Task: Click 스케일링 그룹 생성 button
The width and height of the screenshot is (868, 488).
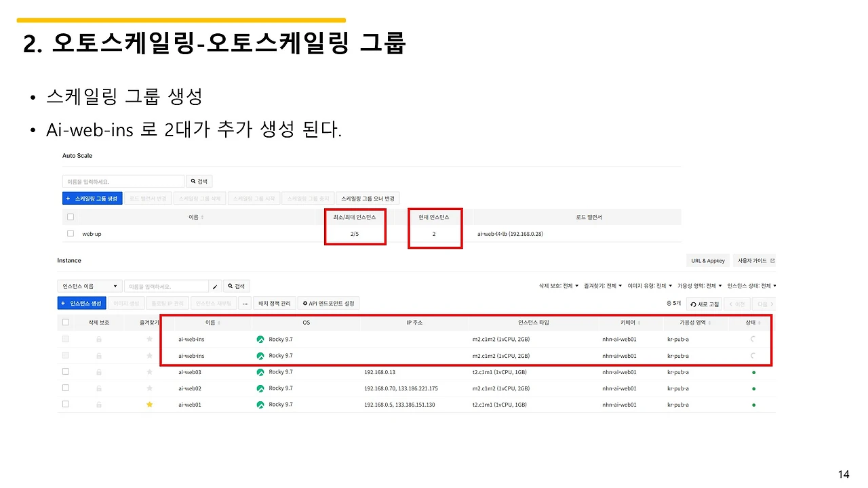Action: 92,199
